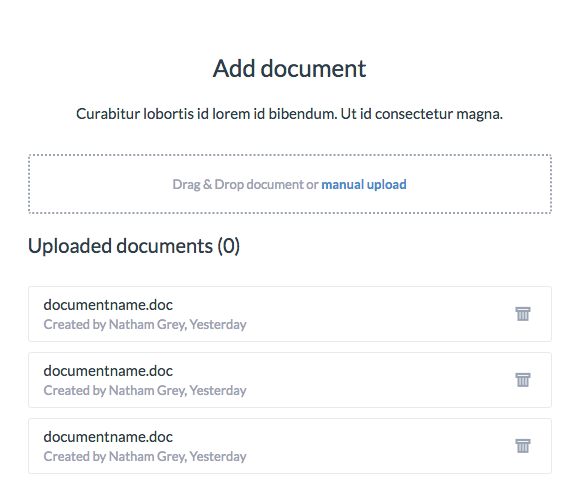Click second 'Created by Natham Grey, Yesterday' line
The height and width of the screenshot is (492, 578).
coord(145,391)
